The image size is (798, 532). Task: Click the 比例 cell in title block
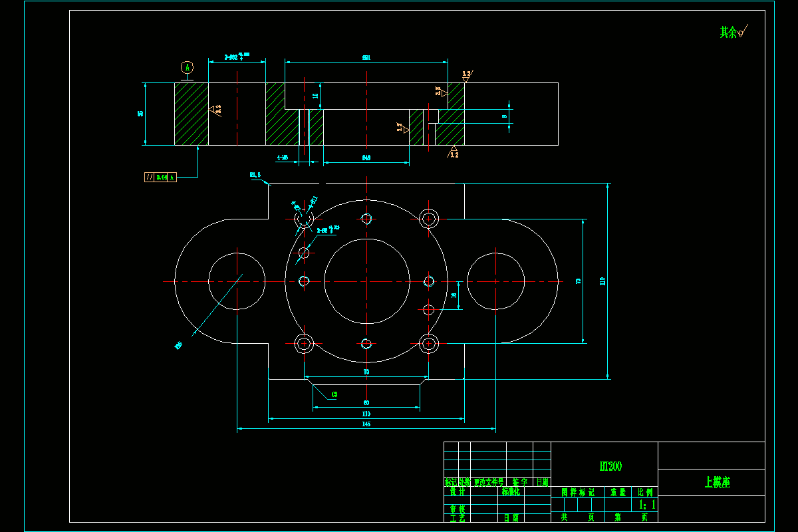(x=645, y=492)
